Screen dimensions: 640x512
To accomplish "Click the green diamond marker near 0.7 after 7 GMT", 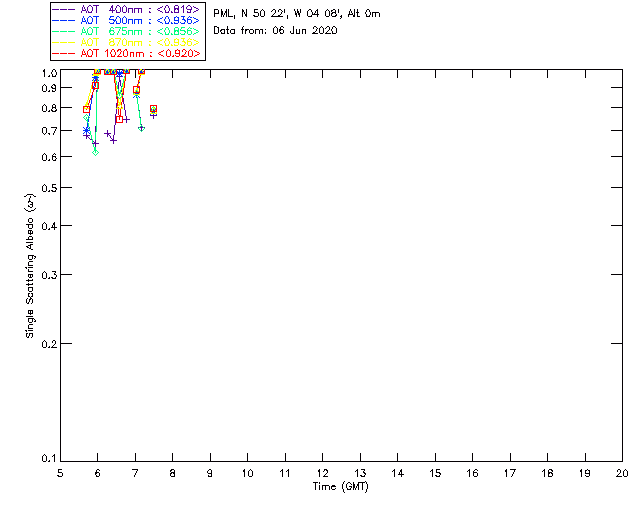I will click(142, 128).
